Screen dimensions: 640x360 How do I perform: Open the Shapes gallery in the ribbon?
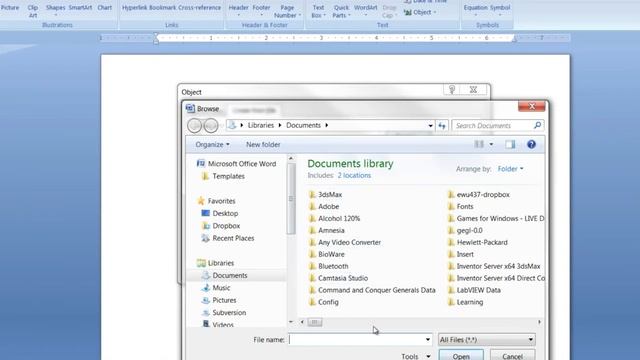(56, 11)
